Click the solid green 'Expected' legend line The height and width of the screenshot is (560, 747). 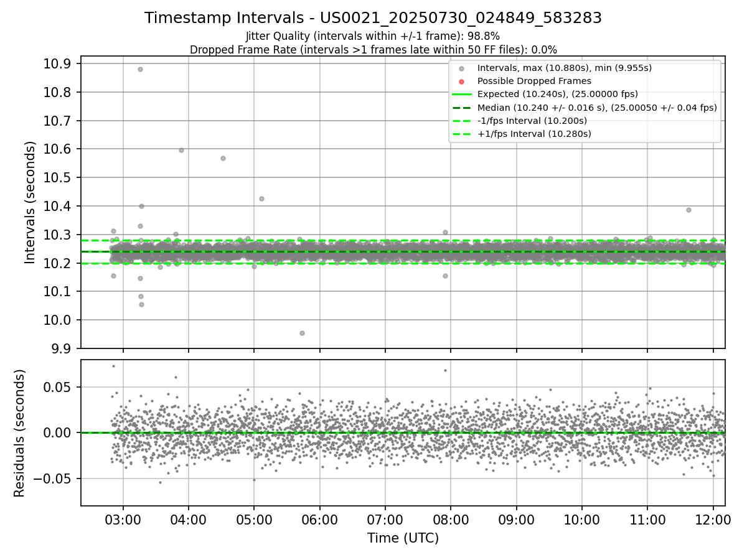tap(461, 94)
